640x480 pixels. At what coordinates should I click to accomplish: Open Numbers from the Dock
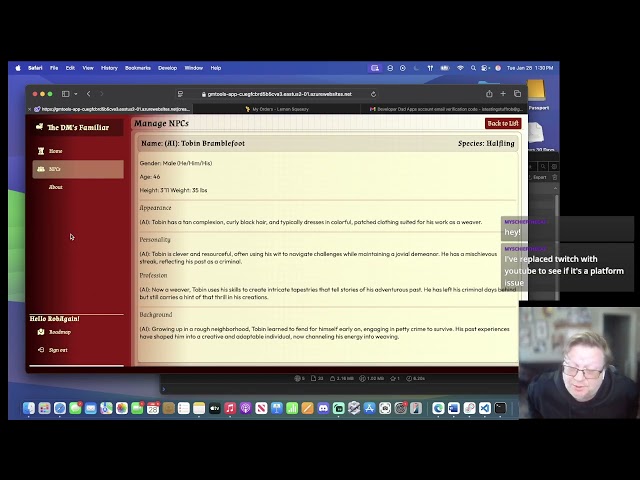(292, 408)
